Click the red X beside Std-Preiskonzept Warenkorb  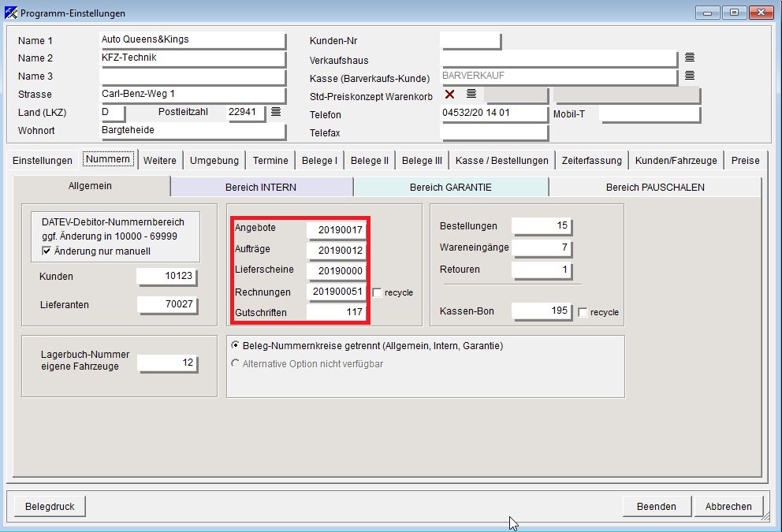coord(450,94)
